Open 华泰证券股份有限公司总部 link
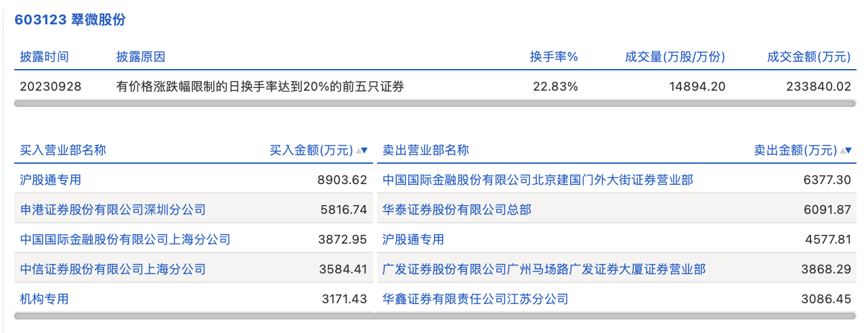 [457, 210]
